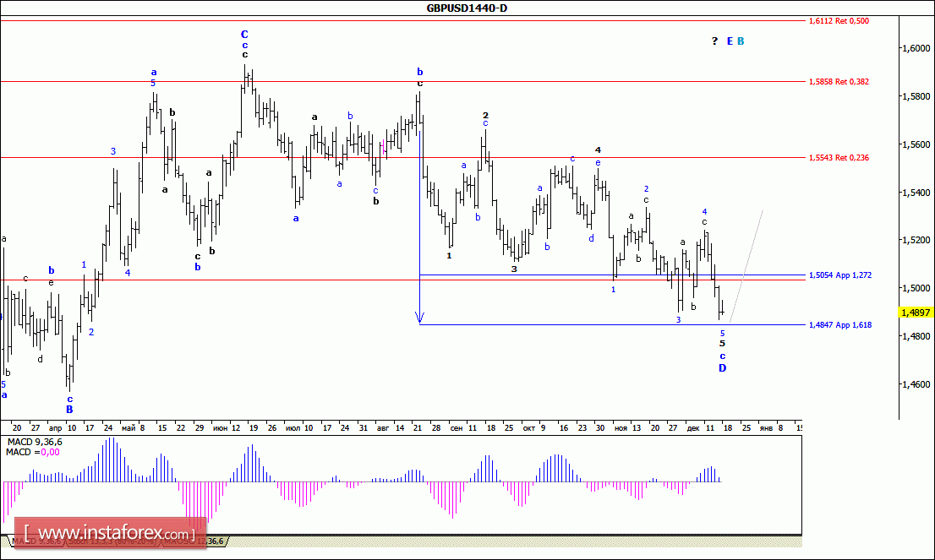Screen dimensions: 935x560
Task: Click the 1,5600 price axis value
Action: pos(916,144)
